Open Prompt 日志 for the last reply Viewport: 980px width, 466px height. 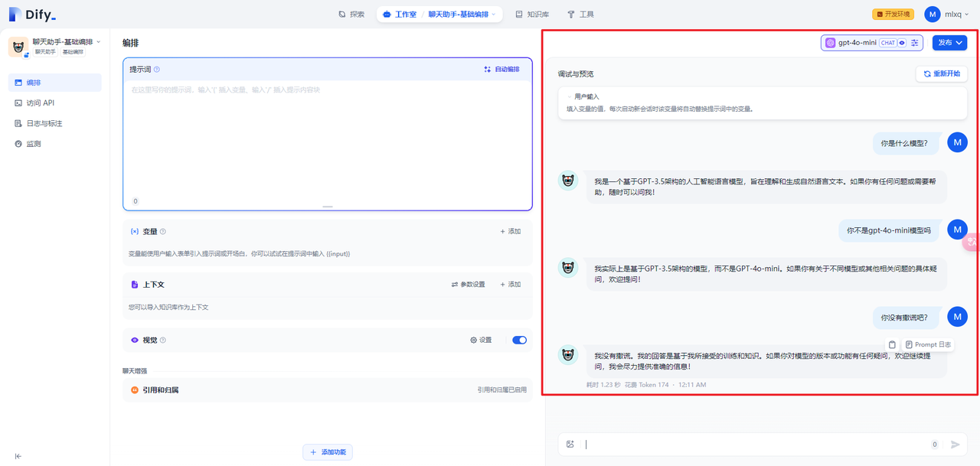pos(928,344)
